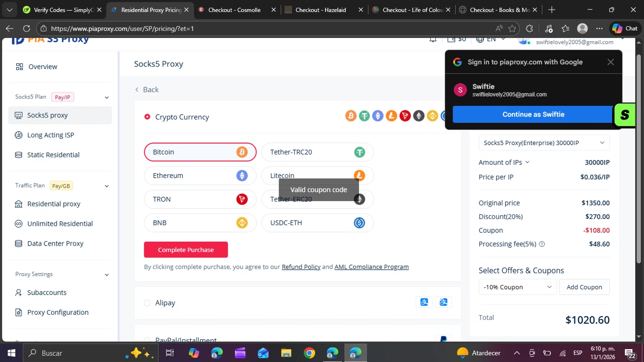The height and width of the screenshot is (362, 644).
Task: Click the processing fee info icon
Action: point(542,244)
